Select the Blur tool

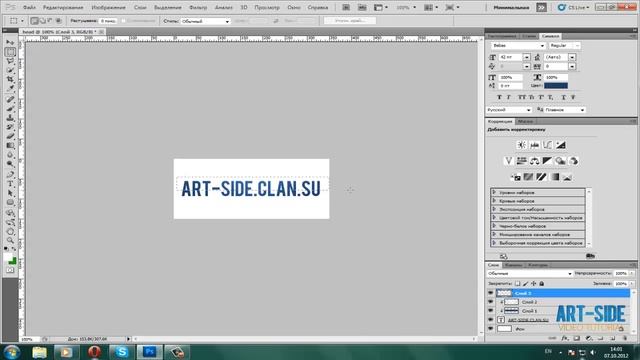[10, 155]
